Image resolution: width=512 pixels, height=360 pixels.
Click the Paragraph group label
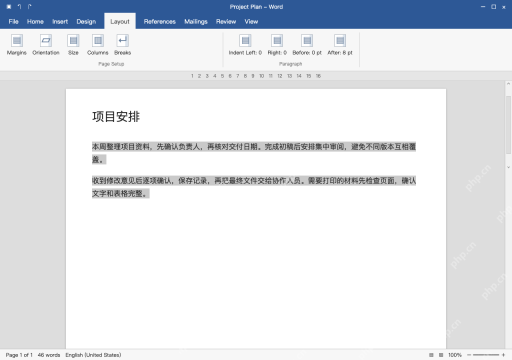(290, 64)
